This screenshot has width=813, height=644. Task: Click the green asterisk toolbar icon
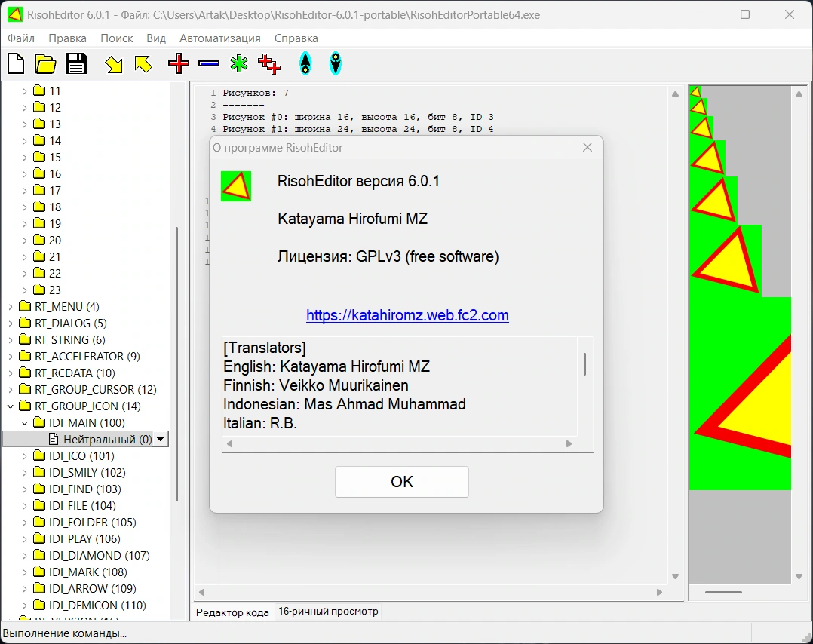coord(239,64)
